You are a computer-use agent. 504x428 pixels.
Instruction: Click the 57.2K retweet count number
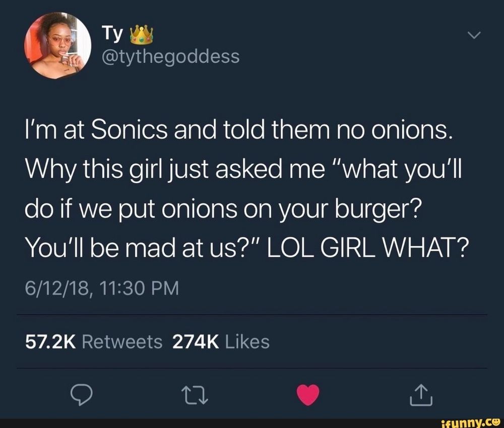coord(50,341)
